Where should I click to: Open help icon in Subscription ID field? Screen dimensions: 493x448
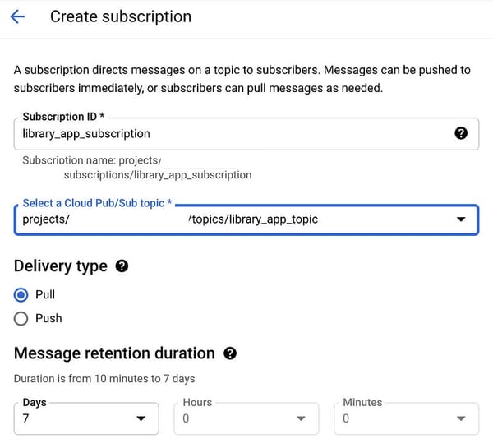click(461, 133)
